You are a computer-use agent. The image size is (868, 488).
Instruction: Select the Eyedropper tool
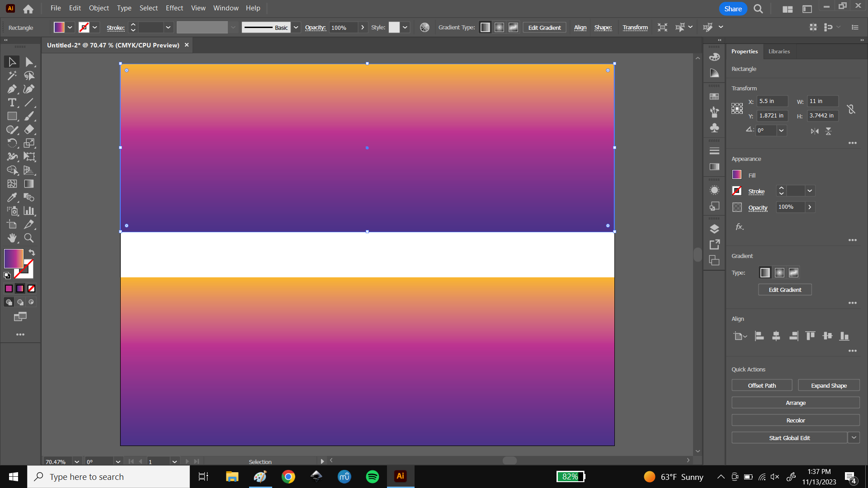pyautogui.click(x=12, y=197)
